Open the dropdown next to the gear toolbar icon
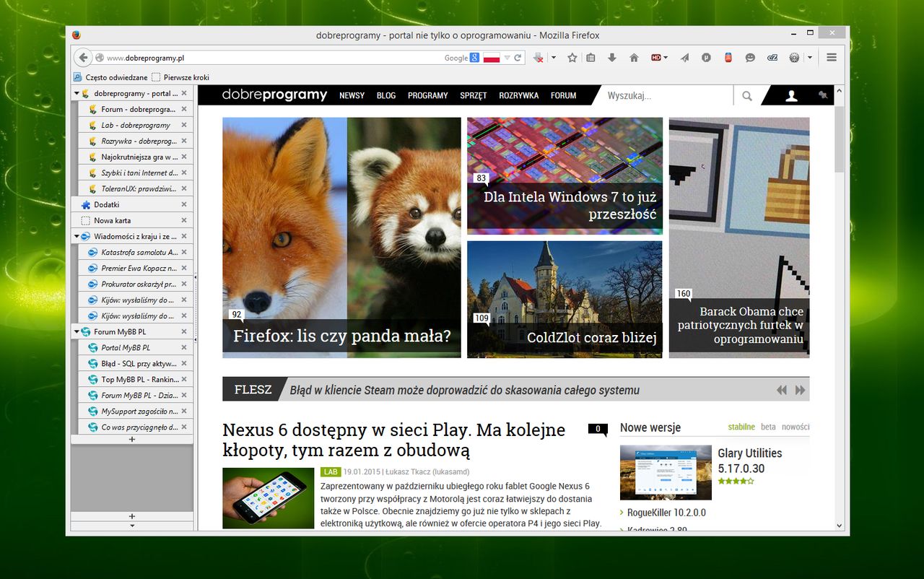Image resolution: width=924 pixels, height=579 pixels. pos(809,57)
